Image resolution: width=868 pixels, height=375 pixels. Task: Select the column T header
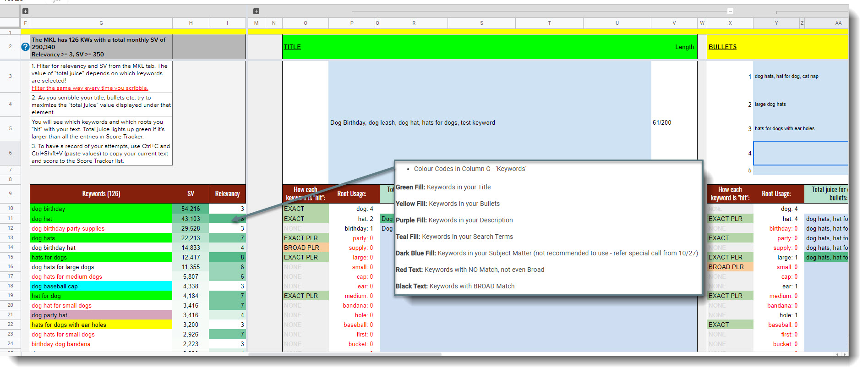(549, 23)
